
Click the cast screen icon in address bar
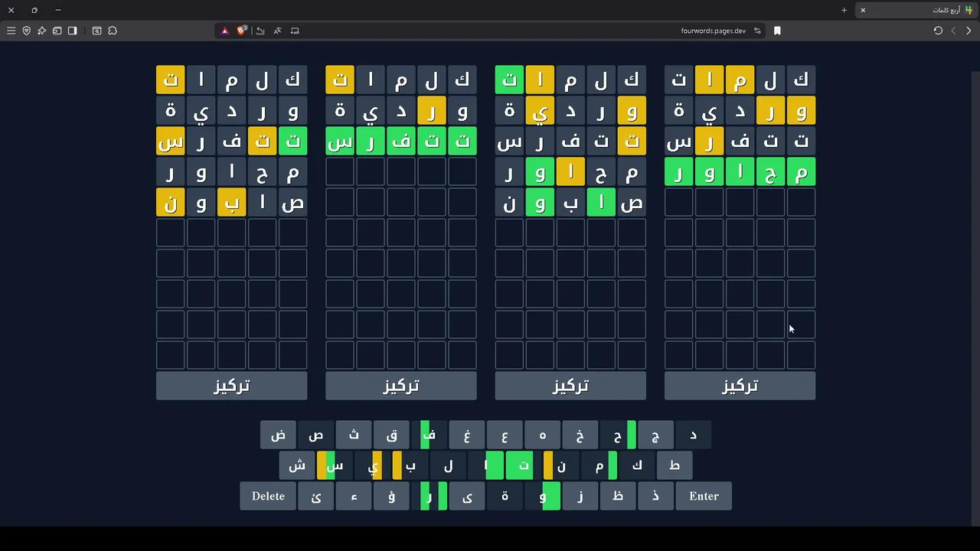tap(295, 31)
